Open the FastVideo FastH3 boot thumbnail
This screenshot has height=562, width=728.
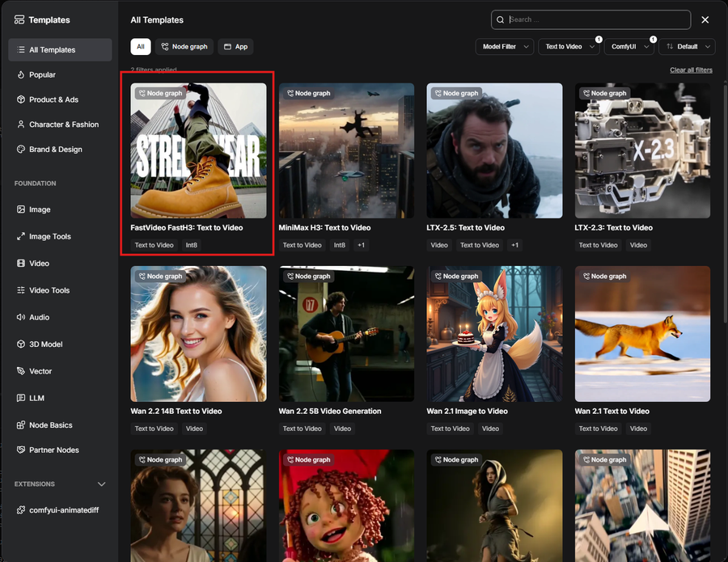pos(198,150)
